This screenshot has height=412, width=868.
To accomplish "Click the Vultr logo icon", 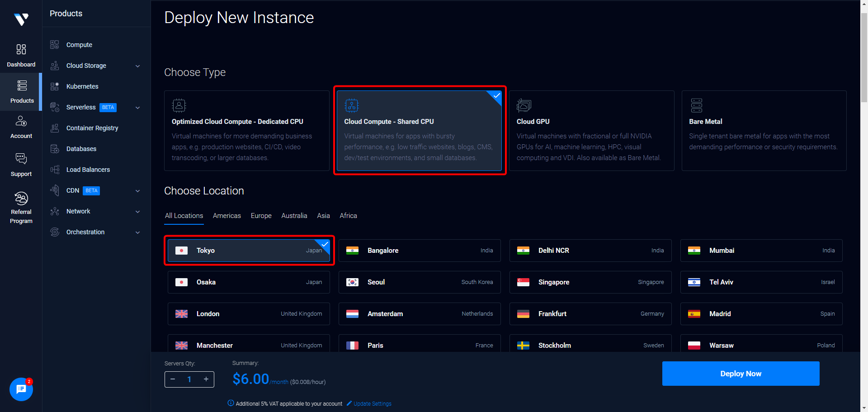I will coord(21,19).
